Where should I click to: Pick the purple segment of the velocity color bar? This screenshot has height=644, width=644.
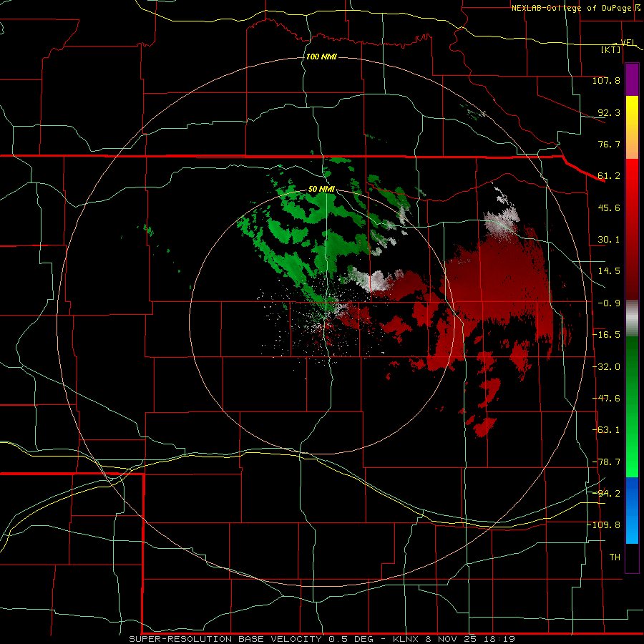[x=632, y=79]
